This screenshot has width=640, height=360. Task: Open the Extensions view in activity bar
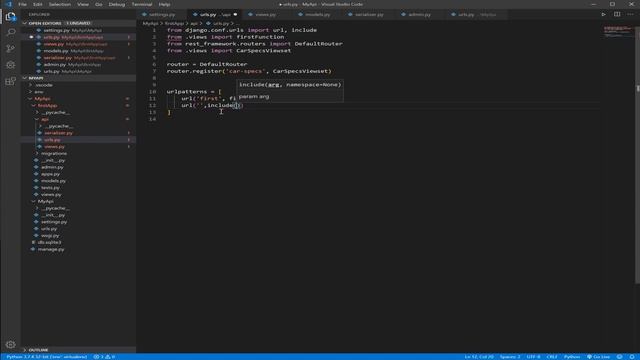pyautogui.click(x=11, y=81)
